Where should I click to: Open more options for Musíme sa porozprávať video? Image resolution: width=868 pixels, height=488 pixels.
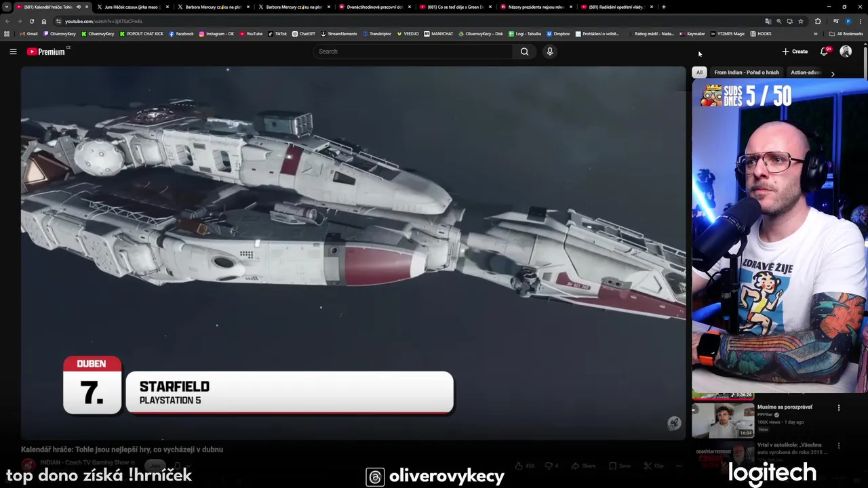point(839,408)
